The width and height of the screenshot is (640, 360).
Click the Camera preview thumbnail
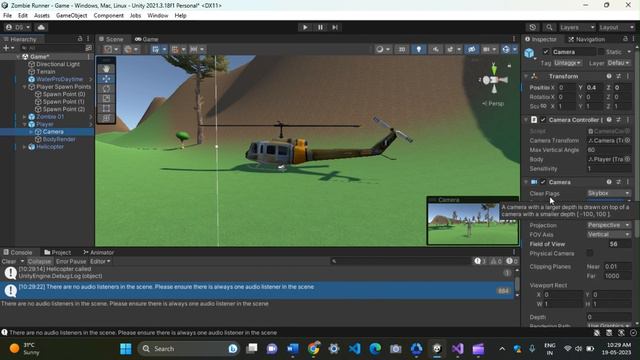point(473,224)
